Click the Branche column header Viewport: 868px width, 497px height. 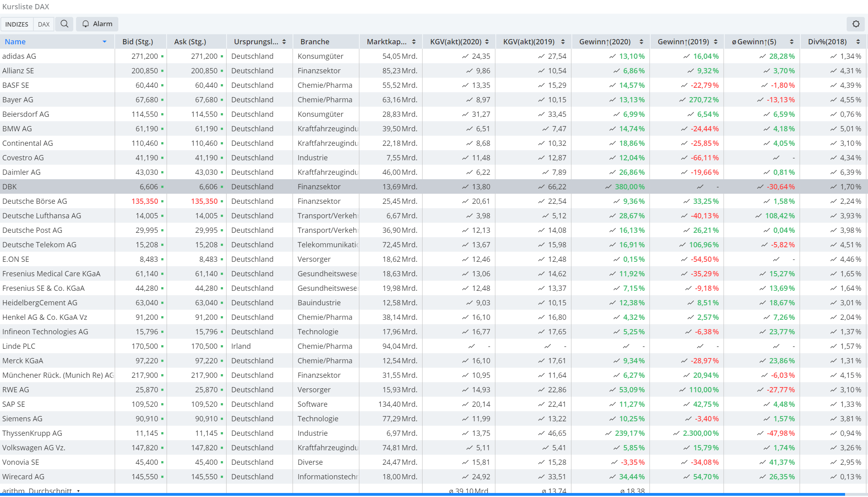coord(315,42)
